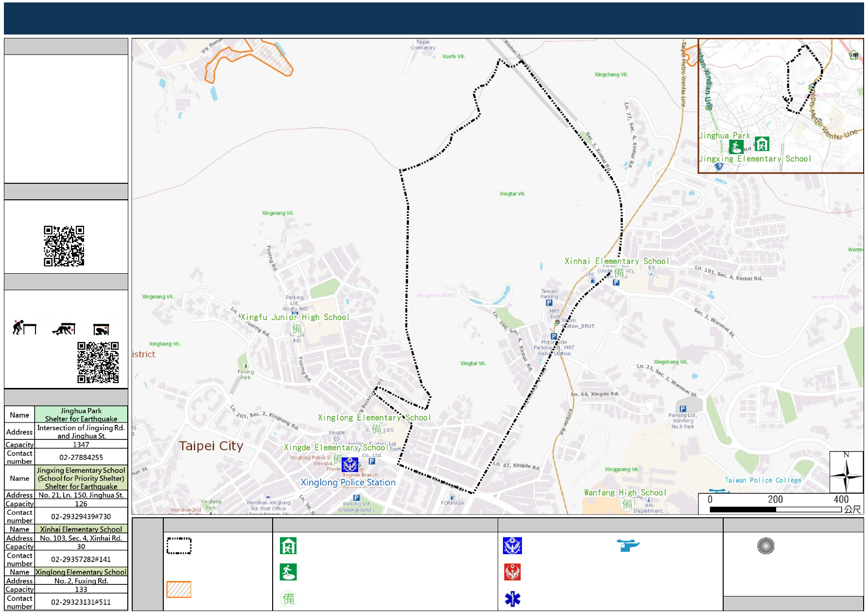This screenshot has width=868, height=614.
Task: Click the 'Xingfu Junior High School' map label
Action: coord(295,317)
